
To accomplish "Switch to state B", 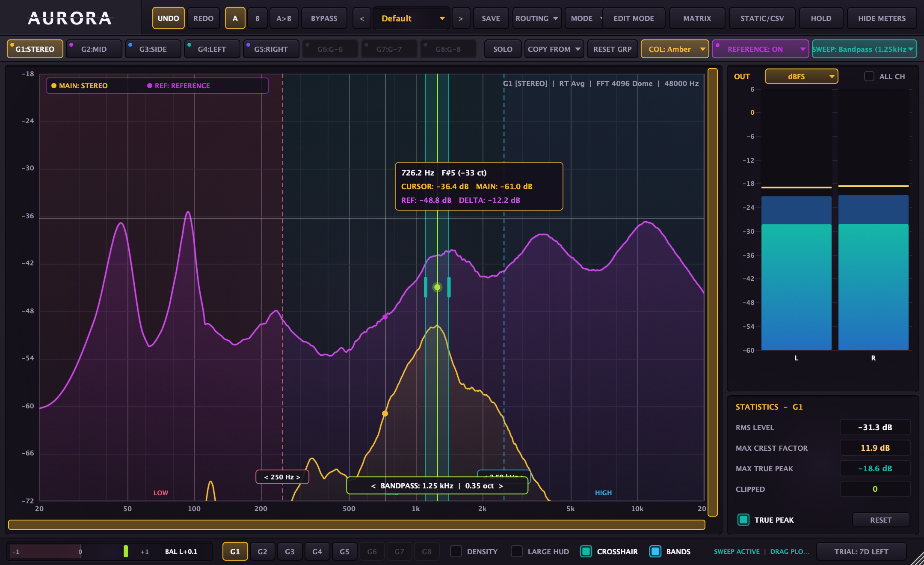I will (x=257, y=18).
